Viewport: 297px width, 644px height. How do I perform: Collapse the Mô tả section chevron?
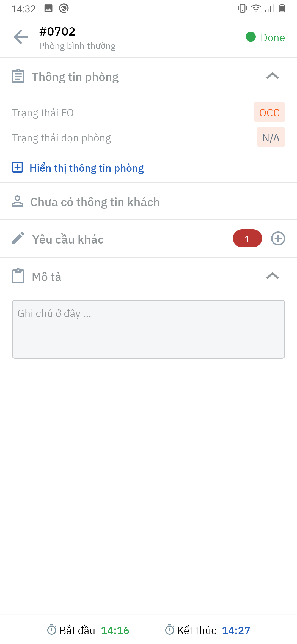273,276
